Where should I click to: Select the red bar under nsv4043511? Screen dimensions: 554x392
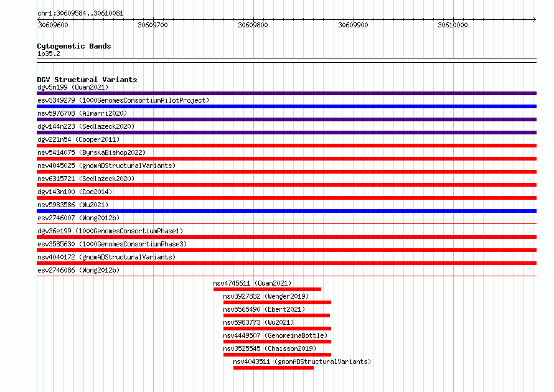pos(273,368)
